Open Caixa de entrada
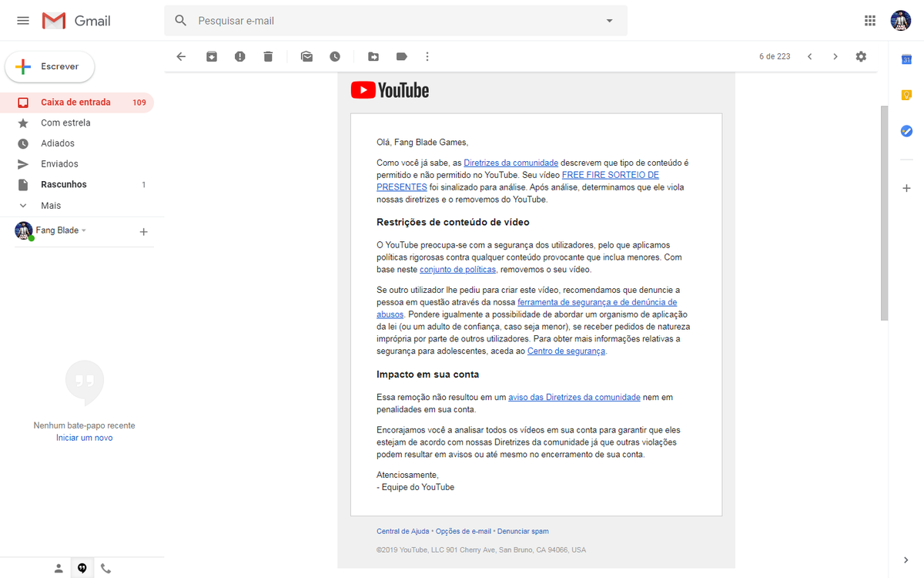 tap(77, 102)
